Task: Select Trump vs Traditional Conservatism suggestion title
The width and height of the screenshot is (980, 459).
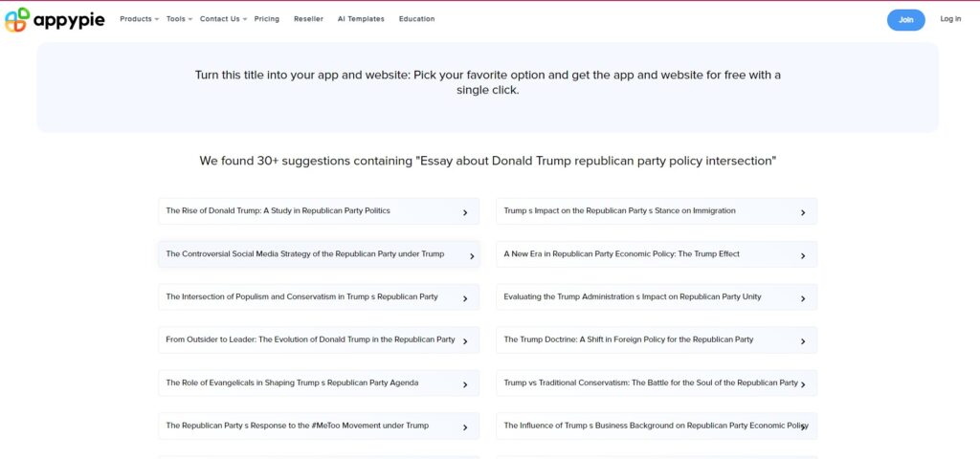Action: (650, 382)
